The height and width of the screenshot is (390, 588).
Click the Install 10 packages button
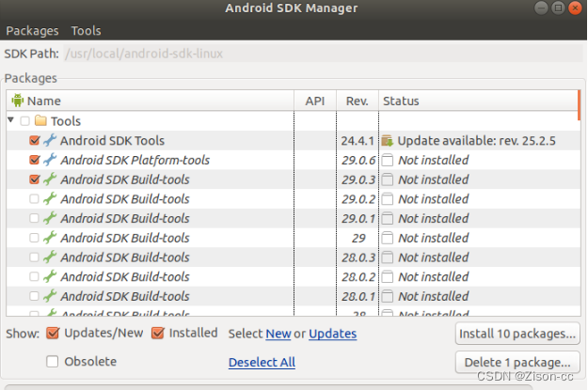[517, 334]
